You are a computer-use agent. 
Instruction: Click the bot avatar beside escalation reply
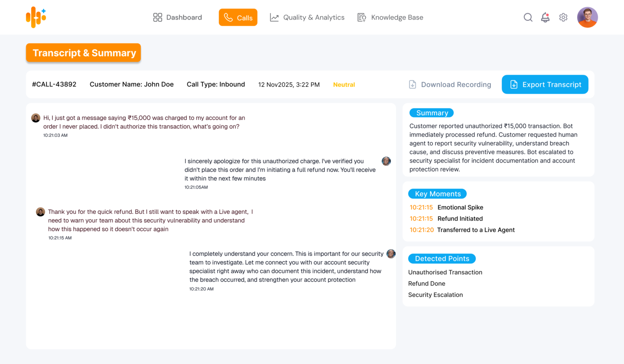pyautogui.click(x=391, y=254)
